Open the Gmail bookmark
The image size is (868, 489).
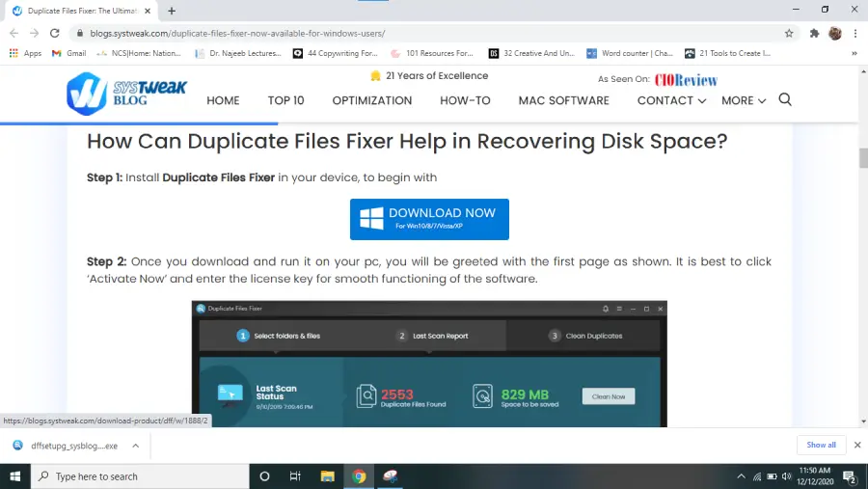pos(69,53)
